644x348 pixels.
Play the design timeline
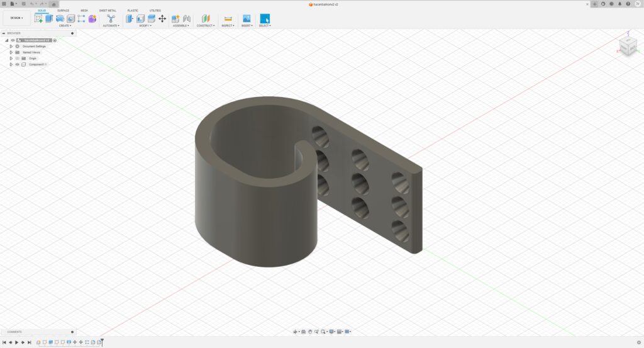pos(16,342)
